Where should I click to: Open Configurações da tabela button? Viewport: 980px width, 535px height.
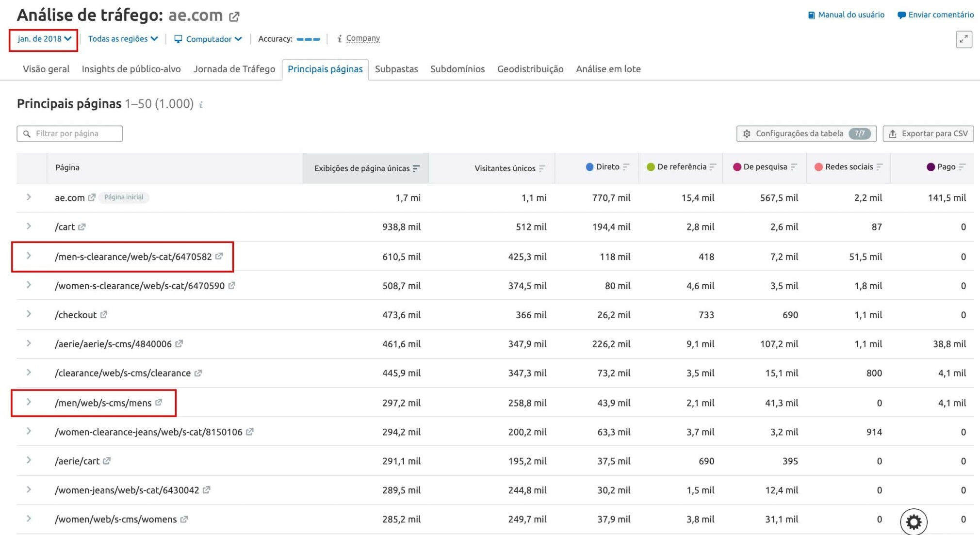[x=805, y=133]
